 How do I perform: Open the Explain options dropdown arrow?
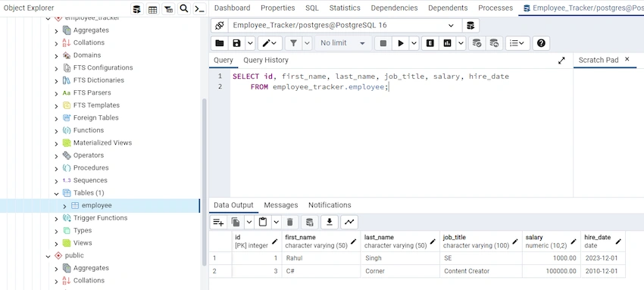click(461, 43)
